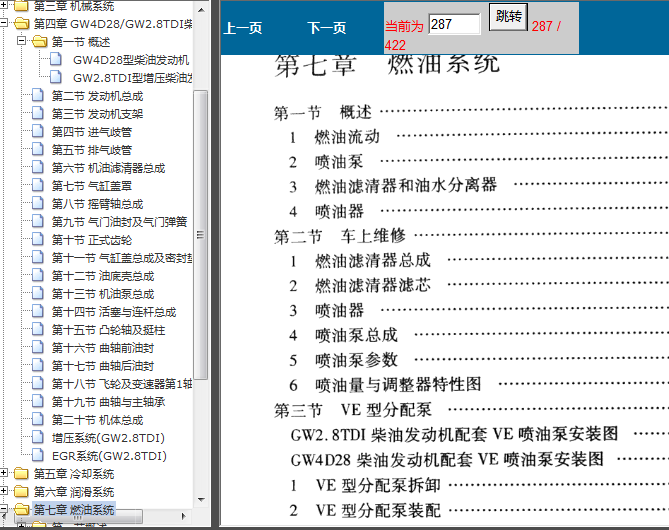This screenshot has height=530, width=669.
Task: Click the GW2.8TDI型增压柴油 page icon
Action: click(x=55, y=77)
